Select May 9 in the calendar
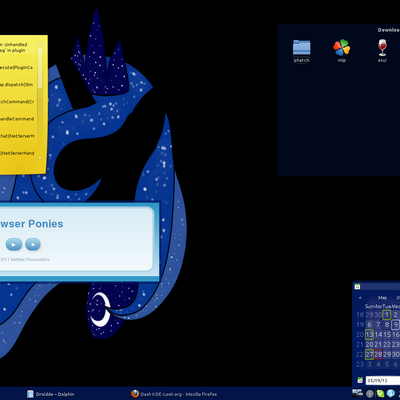The image size is (400, 400). 395,325
